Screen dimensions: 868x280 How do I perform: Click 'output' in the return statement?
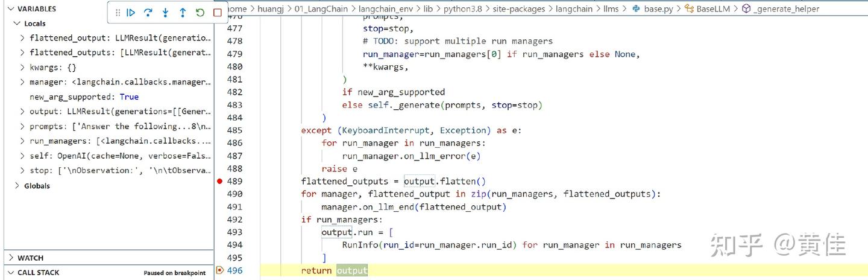[352, 270]
